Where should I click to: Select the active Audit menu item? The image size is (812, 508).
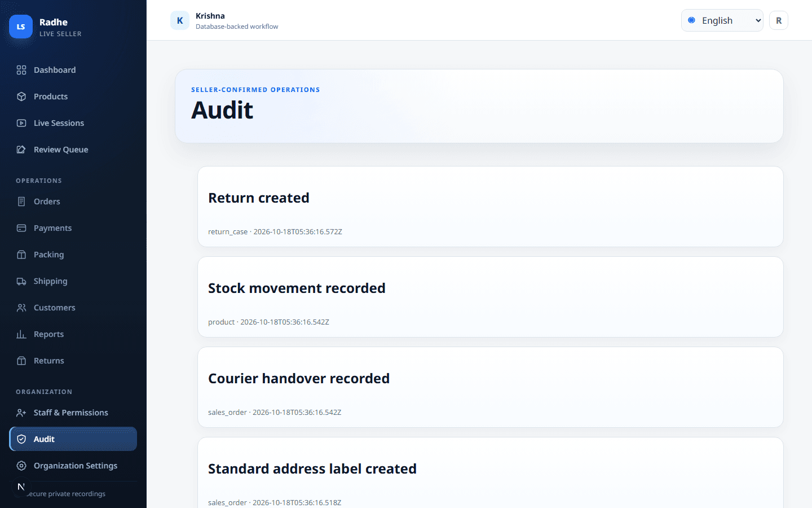coord(73,439)
